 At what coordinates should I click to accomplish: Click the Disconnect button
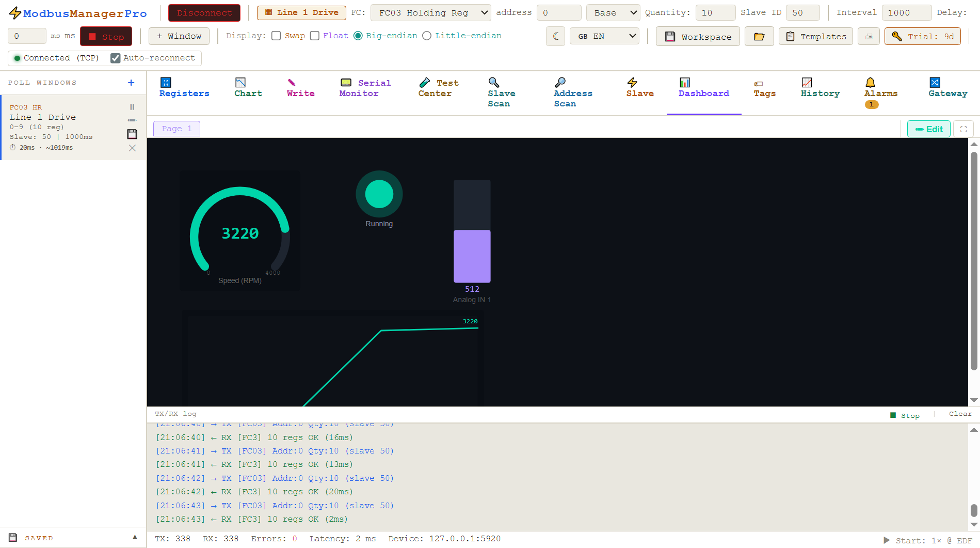pos(204,13)
